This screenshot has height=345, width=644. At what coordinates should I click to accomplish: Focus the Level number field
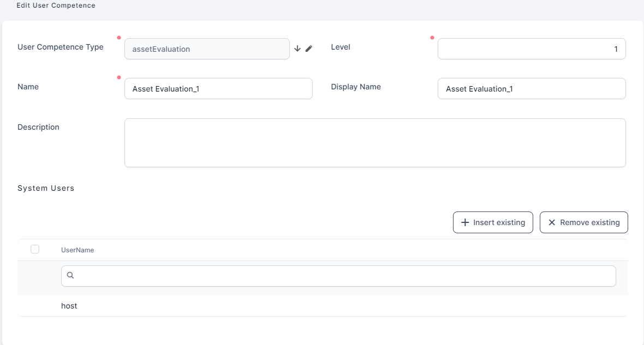point(531,49)
